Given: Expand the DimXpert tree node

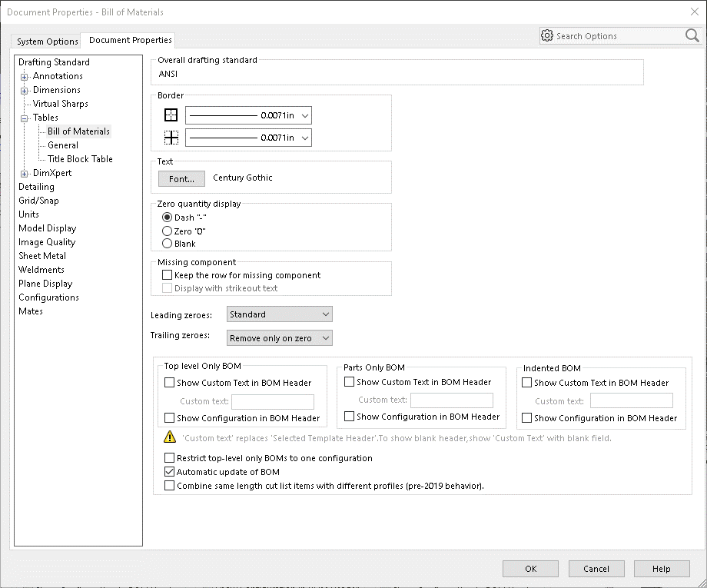Looking at the screenshot, I should click(x=24, y=174).
